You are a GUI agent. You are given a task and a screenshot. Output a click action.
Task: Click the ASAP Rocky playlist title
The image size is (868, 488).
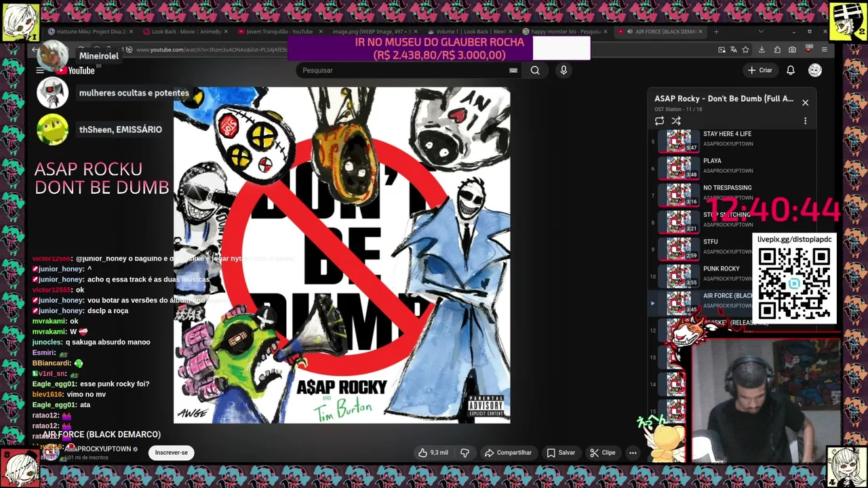tap(724, 99)
